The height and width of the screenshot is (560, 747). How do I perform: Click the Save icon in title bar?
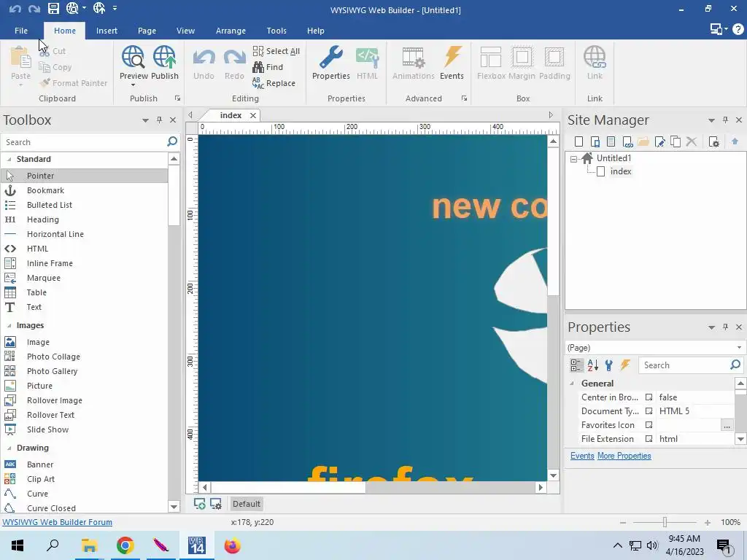(x=53, y=8)
